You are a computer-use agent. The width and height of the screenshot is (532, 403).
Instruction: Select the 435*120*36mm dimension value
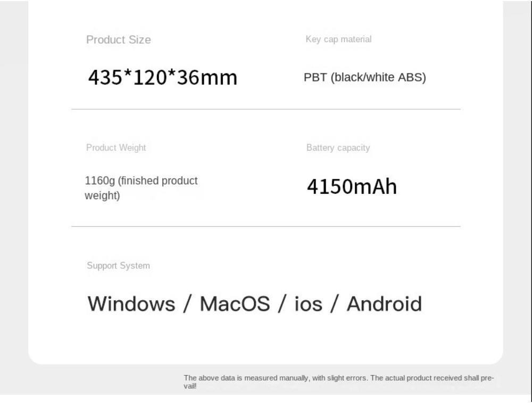coord(162,78)
